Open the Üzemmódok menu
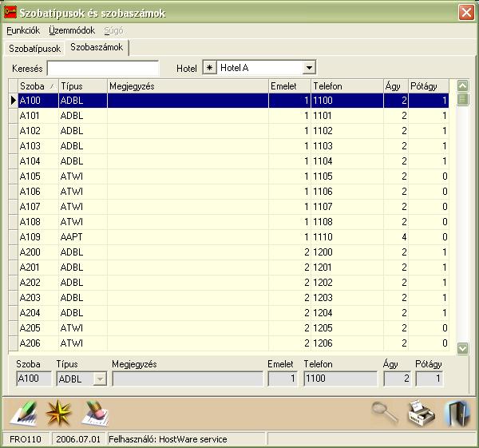Screen dimensions: 479x448 pyautogui.click(x=72, y=30)
